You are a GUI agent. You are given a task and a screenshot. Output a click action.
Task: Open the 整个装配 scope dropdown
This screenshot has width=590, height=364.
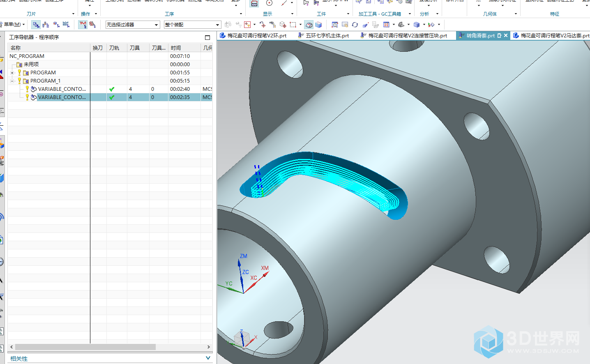click(192, 25)
